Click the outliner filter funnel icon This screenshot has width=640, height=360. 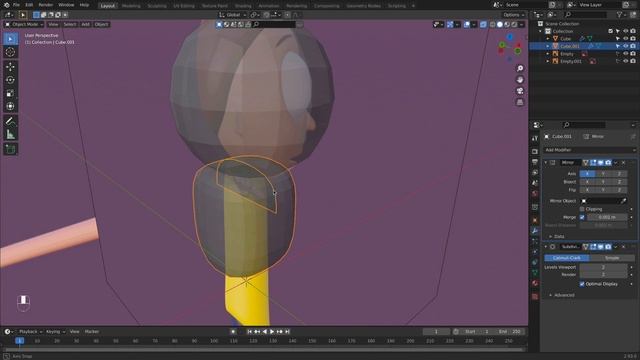tap(620, 15)
